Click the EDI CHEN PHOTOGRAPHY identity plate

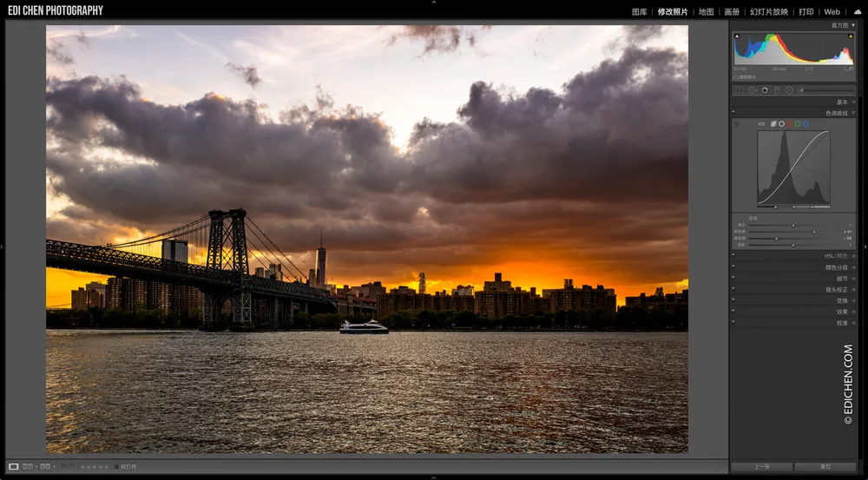(56, 10)
